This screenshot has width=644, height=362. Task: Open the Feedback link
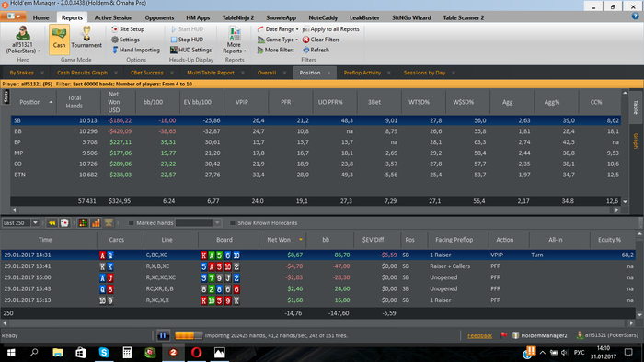(x=479, y=335)
